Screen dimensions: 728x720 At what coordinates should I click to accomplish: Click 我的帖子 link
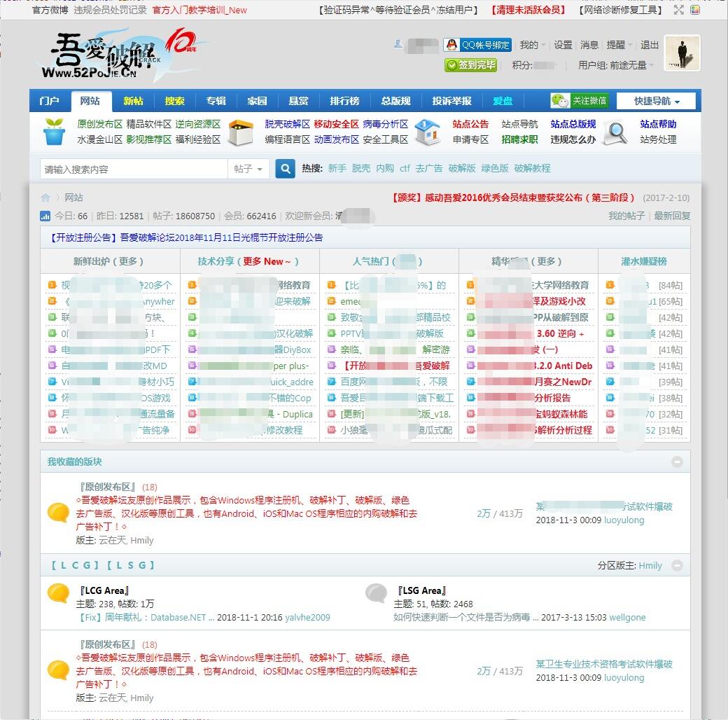pyautogui.click(x=626, y=216)
